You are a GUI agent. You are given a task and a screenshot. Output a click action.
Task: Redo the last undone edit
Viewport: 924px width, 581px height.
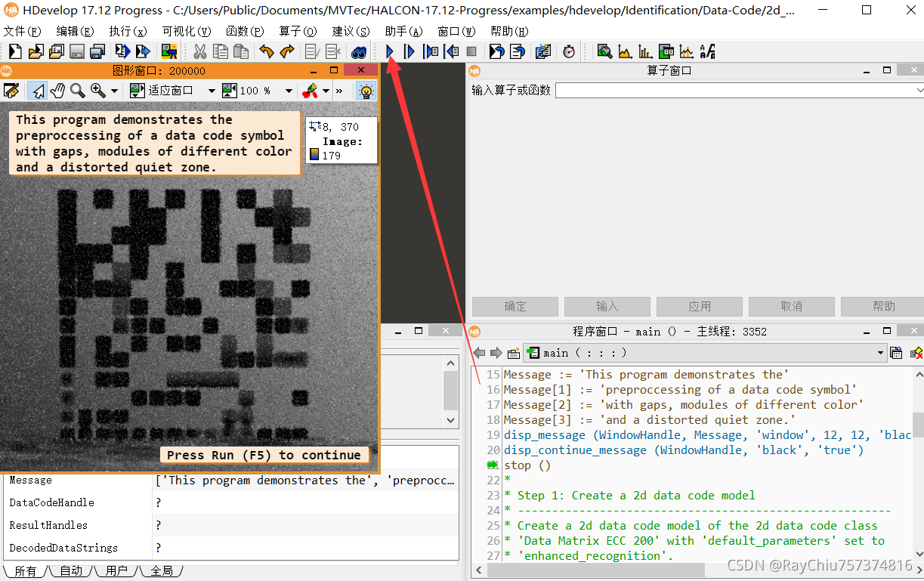click(287, 51)
